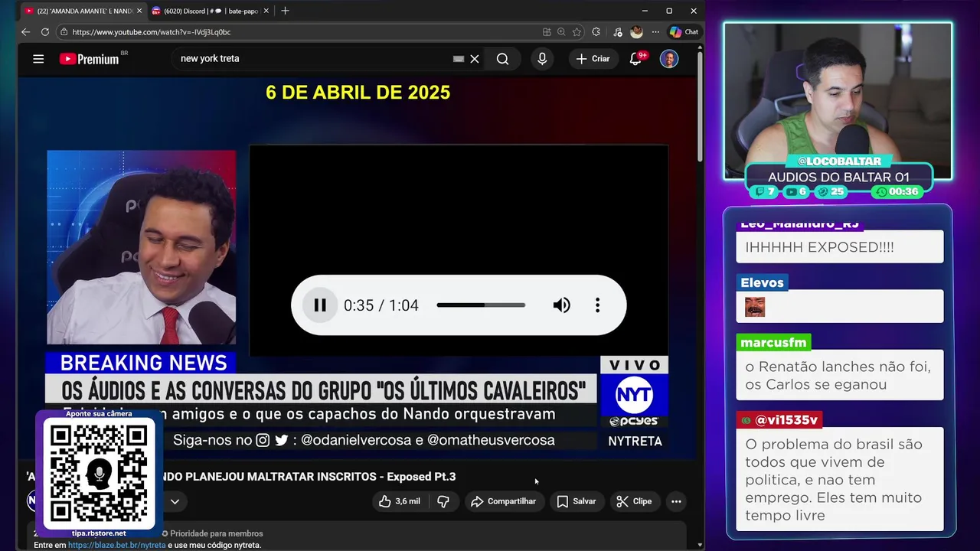
Task: Open browser profile avatar
Action: click(636, 32)
